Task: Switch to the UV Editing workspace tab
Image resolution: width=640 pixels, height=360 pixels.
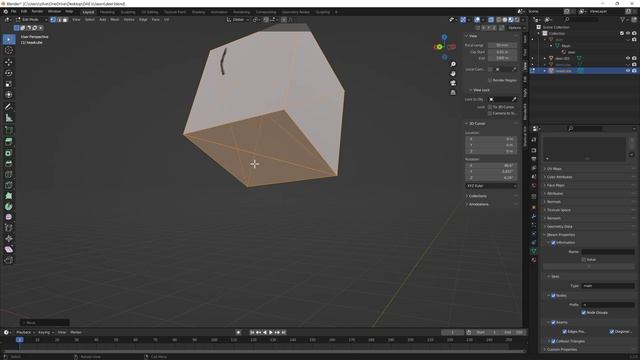Action: coord(150,12)
